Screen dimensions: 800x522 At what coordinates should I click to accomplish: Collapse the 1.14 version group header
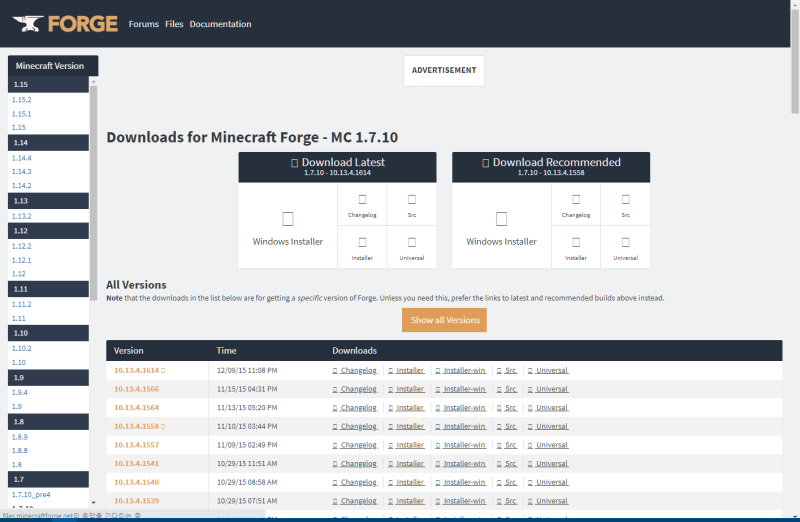pos(48,143)
